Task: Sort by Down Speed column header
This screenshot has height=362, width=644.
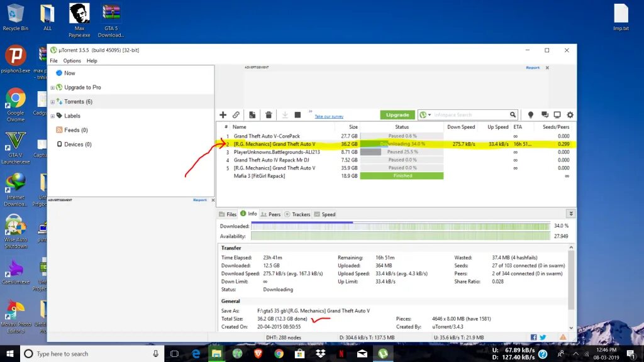Action: pos(461,127)
